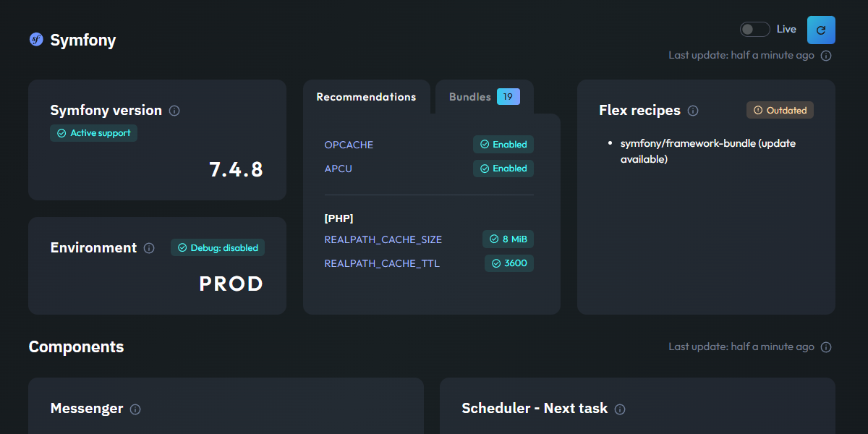Screen dimensions: 868x434
Task: Click the [PHP] section heading
Action: point(339,218)
